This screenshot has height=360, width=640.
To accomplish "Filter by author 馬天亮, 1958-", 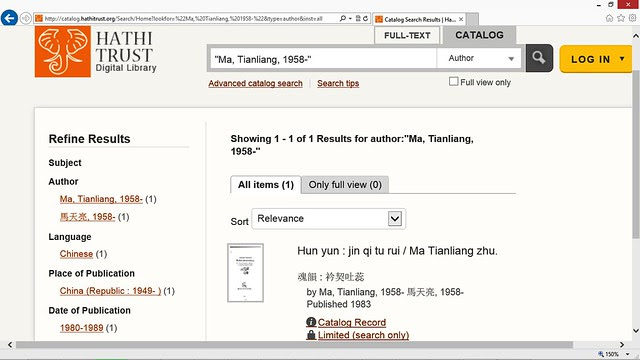I will point(87,217).
